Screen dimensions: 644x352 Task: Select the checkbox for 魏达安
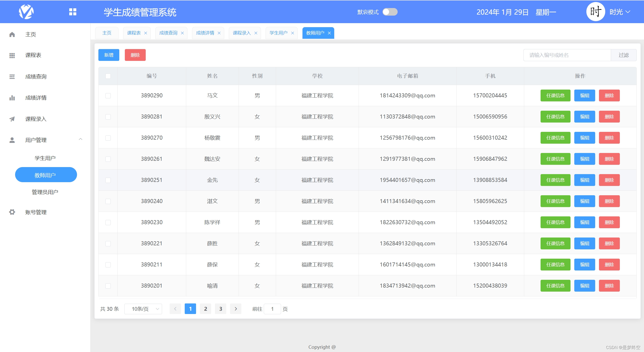(108, 159)
